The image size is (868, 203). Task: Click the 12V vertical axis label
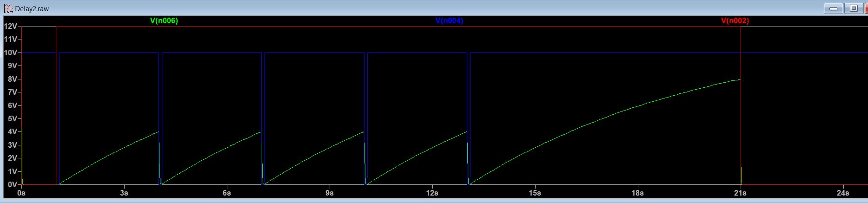point(10,26)
